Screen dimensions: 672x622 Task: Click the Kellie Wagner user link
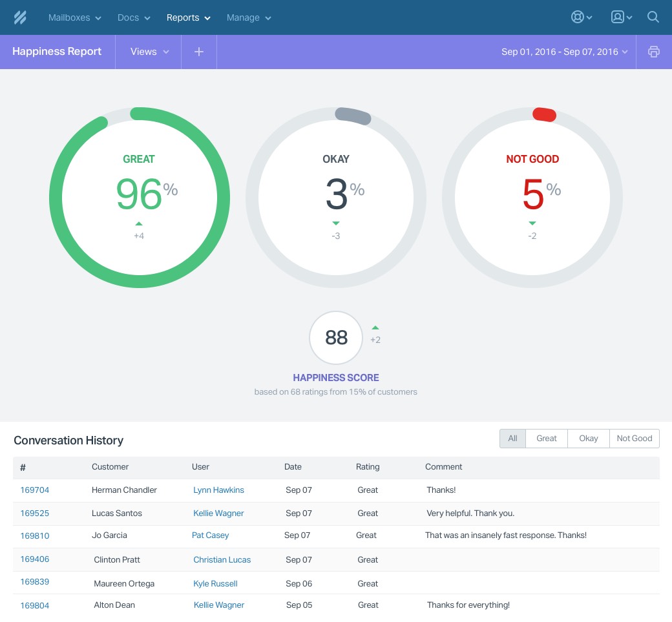(218, 513)
